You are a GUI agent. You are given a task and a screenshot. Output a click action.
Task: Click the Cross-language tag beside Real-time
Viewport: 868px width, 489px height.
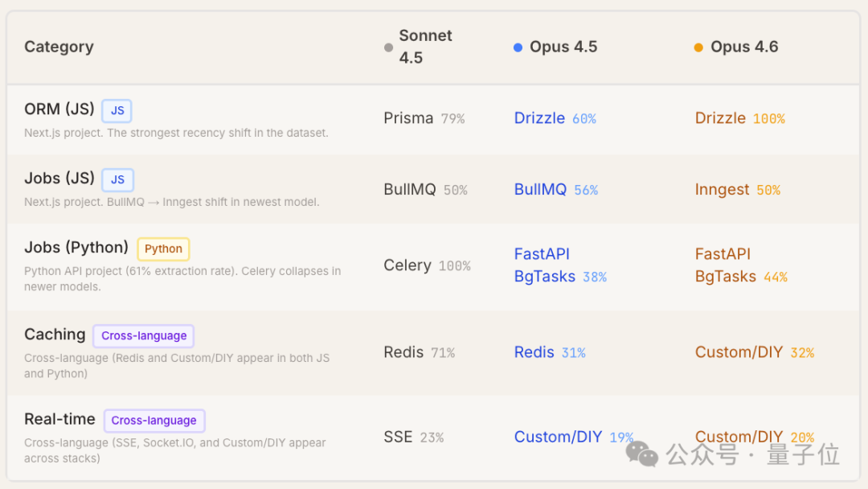154,421
